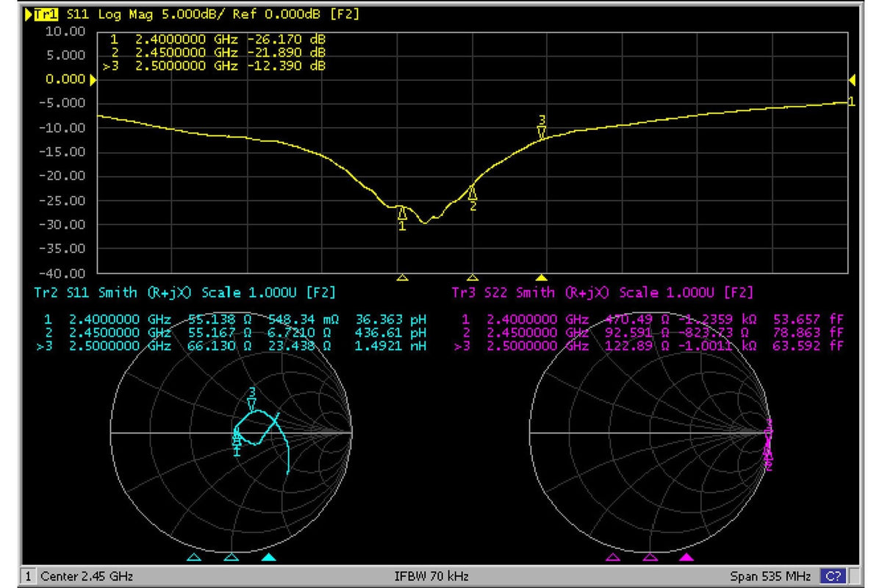Click marker 1 on the yellow Log Mag trace
This screenshot has height=588, width=882.
[x=402, y=218]
